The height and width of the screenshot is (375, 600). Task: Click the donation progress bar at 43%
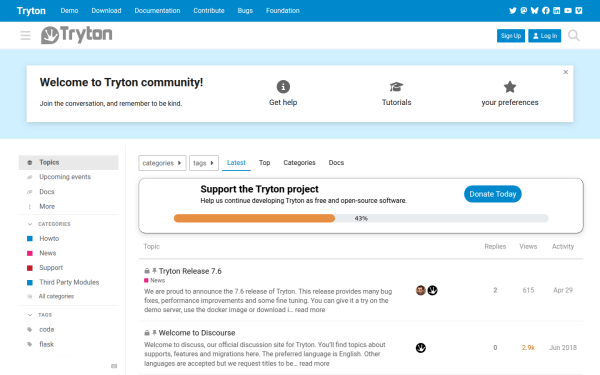(361, 218)
